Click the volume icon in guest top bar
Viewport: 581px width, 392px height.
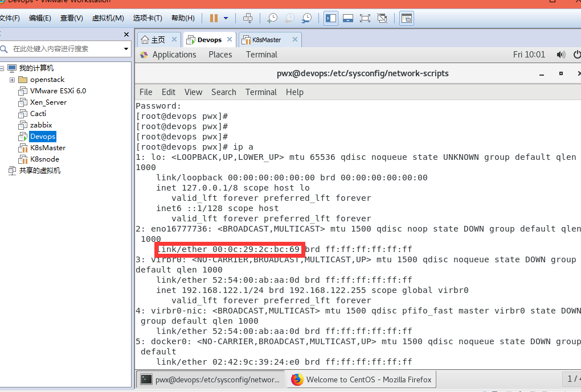(560, 54)
